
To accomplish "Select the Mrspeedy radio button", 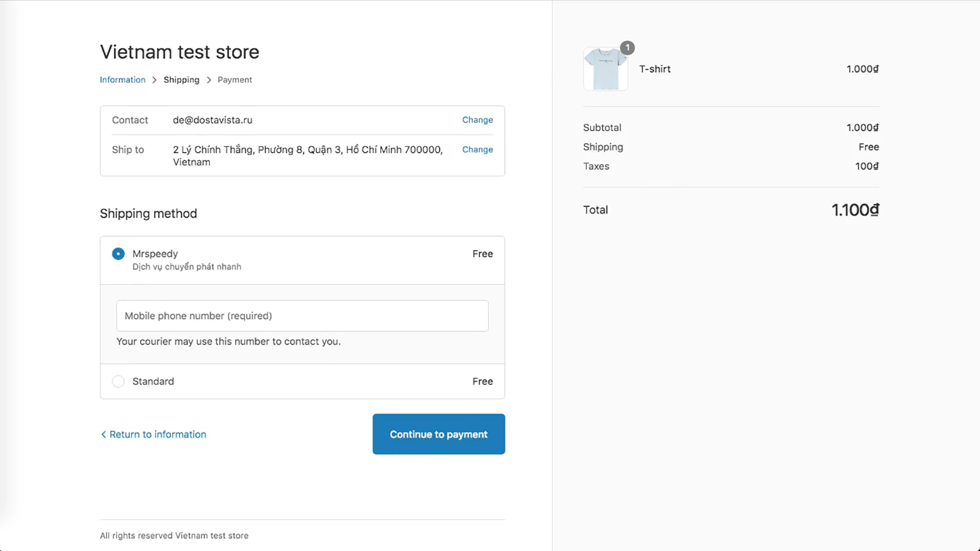I will tap(118, 254).
